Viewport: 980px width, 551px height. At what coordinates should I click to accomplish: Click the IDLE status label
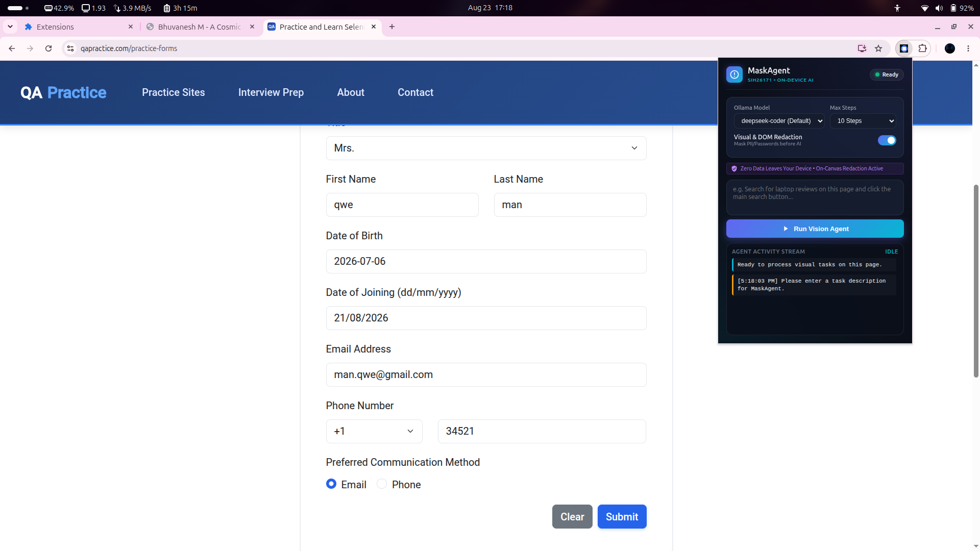891,252
